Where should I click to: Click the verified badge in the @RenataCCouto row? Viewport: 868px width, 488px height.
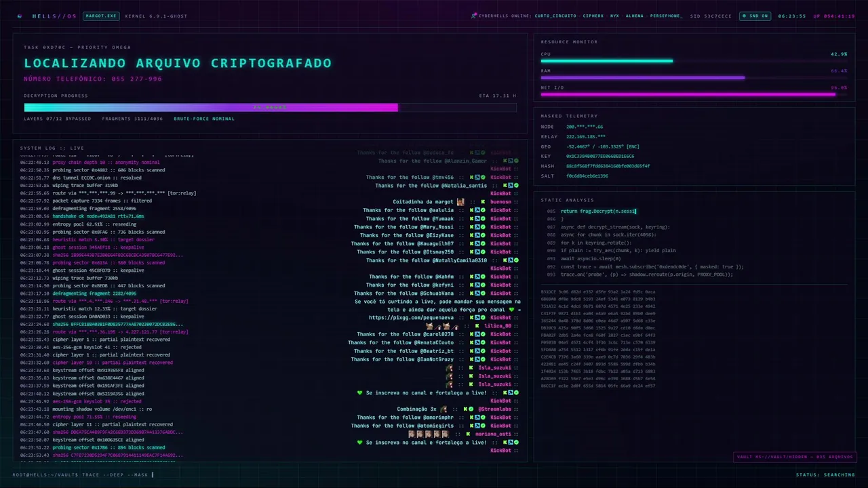pos(483,342)
